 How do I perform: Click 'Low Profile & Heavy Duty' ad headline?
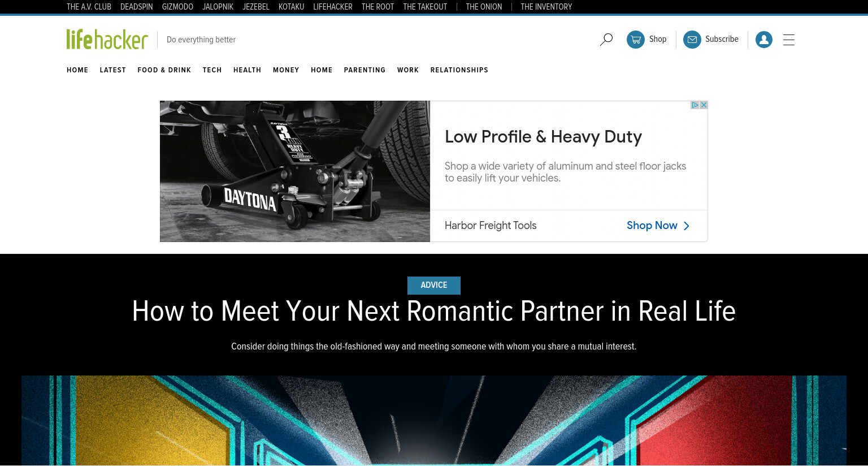point(544,137)
